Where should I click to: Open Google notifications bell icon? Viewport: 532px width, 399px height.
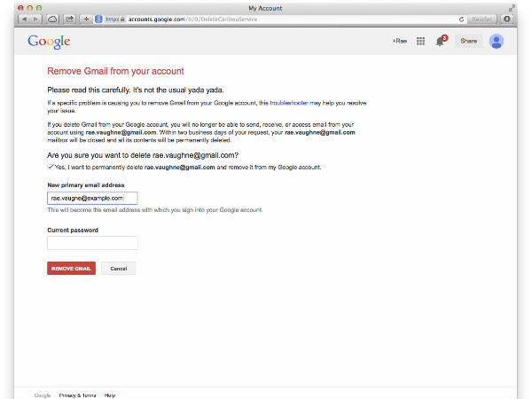(440, 41)
